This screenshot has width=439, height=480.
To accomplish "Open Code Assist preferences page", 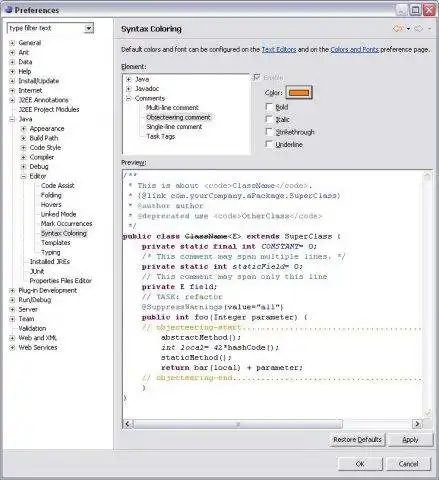I will pos(58,186).
